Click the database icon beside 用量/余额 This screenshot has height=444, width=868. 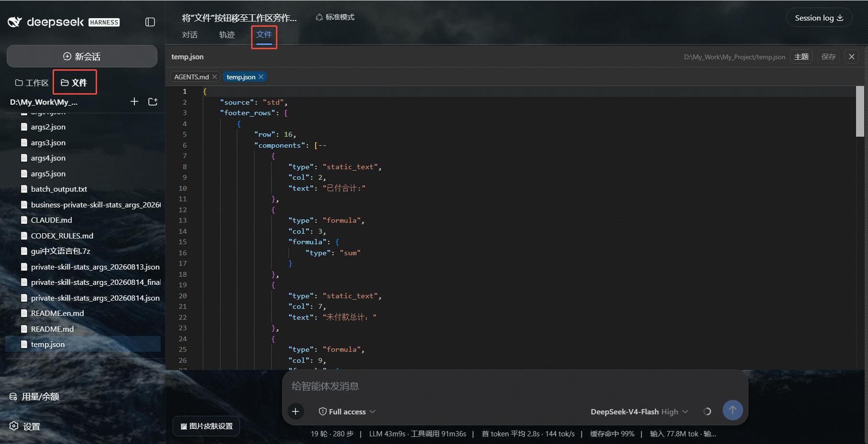click(13, 397)
